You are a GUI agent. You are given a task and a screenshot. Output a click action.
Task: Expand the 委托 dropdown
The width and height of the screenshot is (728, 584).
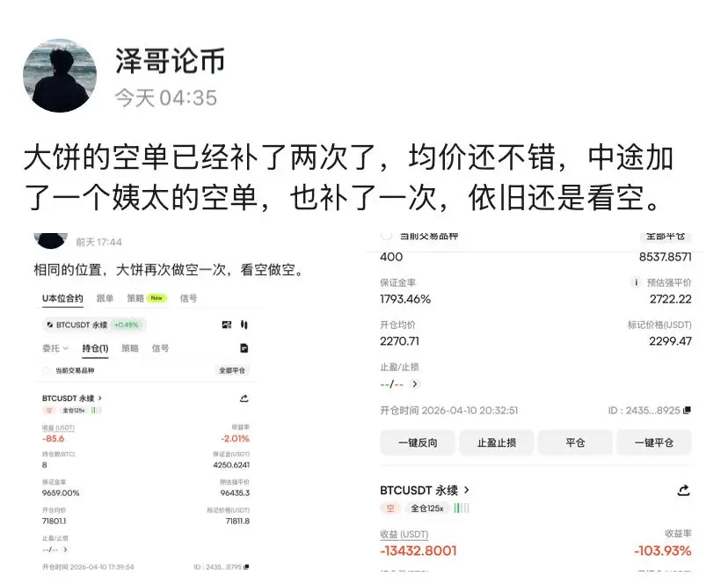(55, 348)
